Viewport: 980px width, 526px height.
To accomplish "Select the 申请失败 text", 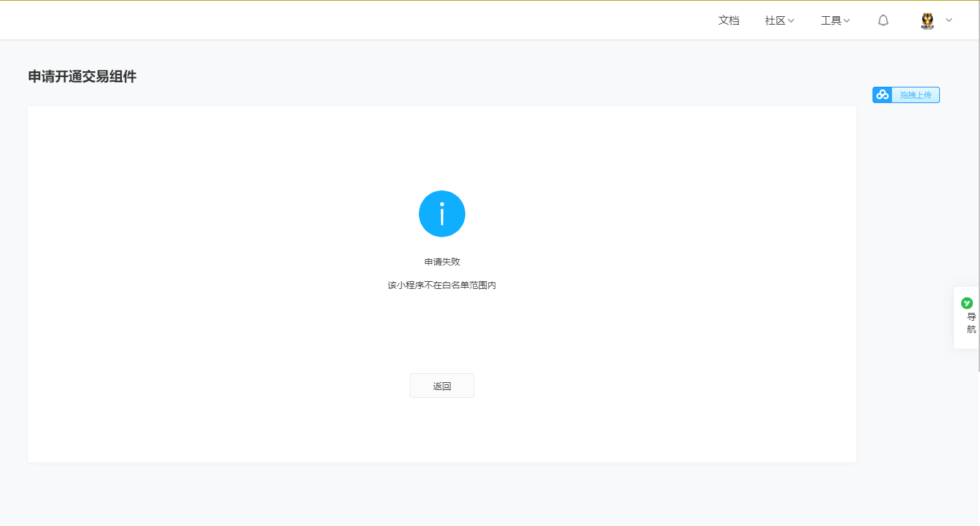I will click(442, 262).
